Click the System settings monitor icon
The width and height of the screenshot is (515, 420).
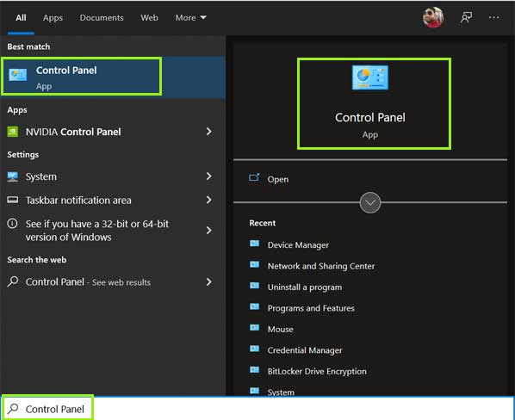12,176
